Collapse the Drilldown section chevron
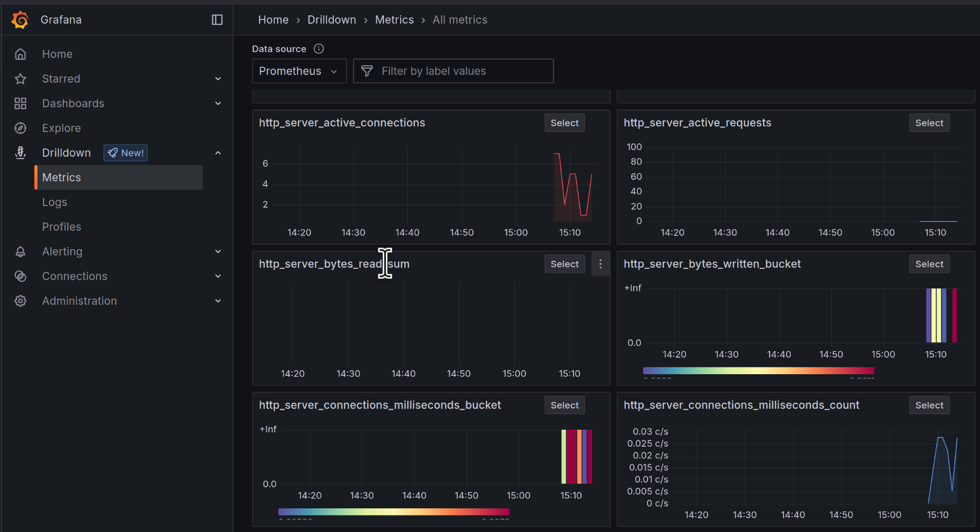 218,153
